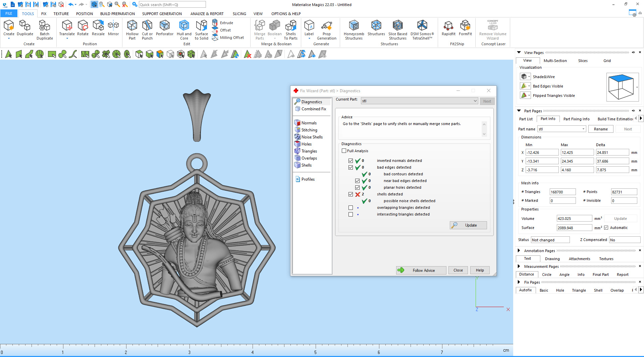Click the Follow Advice button

pyautogui.click(x=421, y=270)
